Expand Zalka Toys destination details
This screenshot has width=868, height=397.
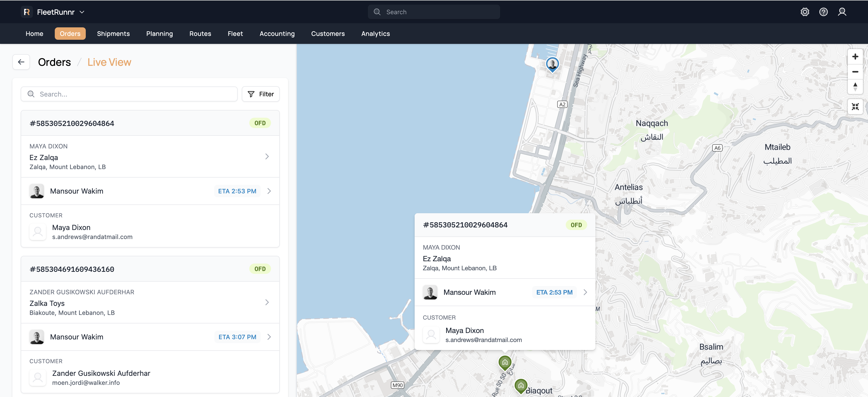pyautogui.click(x=267, y=302)
